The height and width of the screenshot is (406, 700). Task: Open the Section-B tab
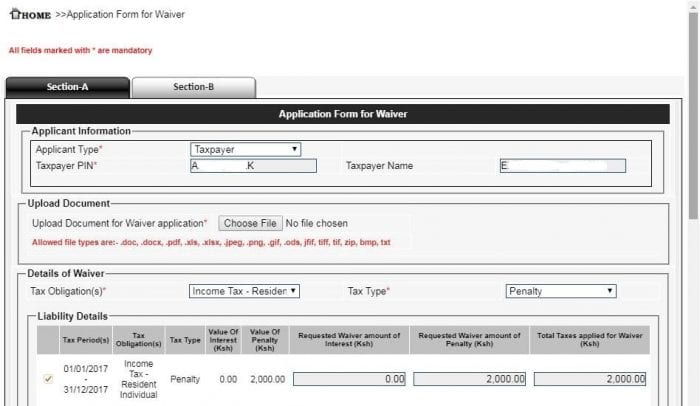pyautogui.click(x=193, y=87)
